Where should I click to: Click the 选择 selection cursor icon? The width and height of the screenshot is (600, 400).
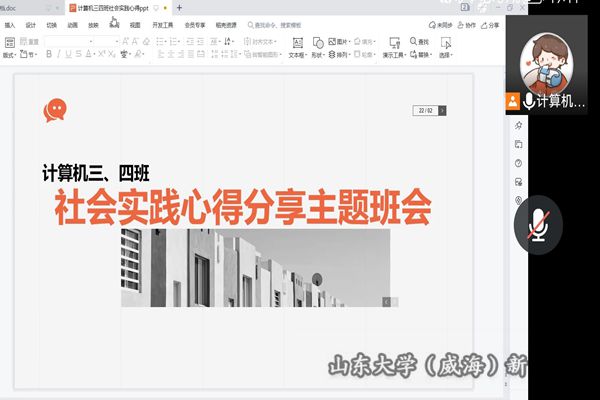[446, 42]
